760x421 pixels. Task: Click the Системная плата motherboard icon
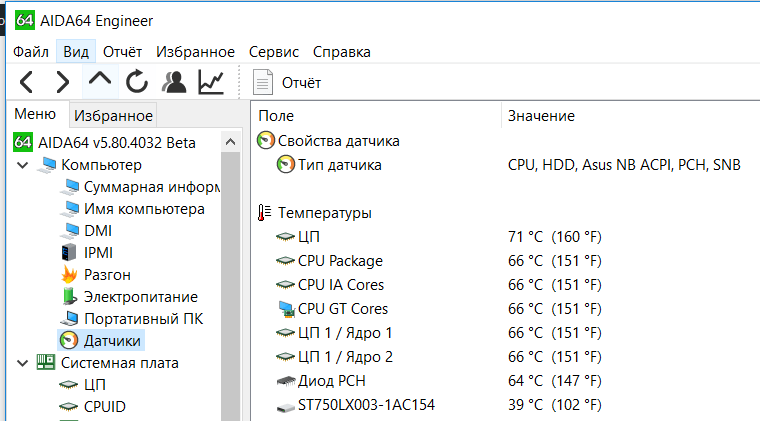[46, 362]
